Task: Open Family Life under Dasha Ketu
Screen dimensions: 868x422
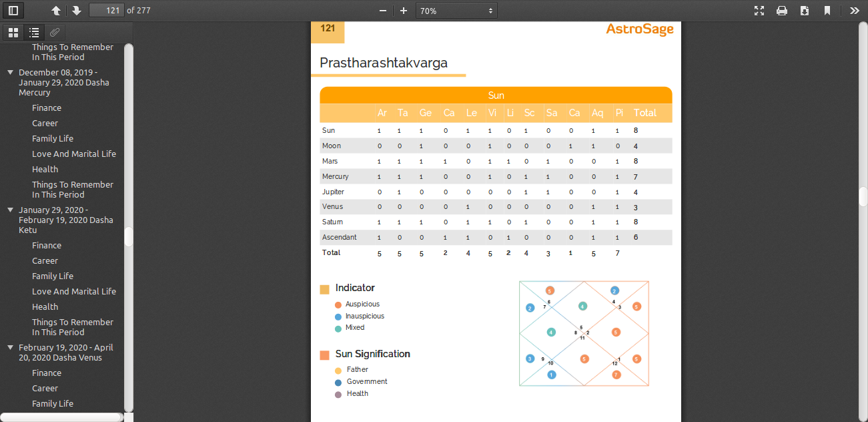Action: (53, 276)
